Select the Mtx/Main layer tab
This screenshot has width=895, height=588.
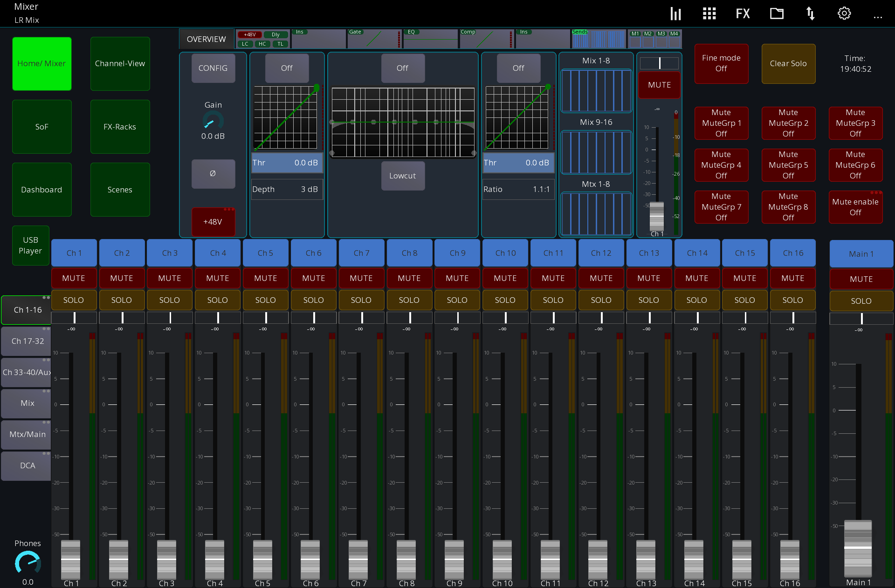pyautogui.click(x=27, y=435)
